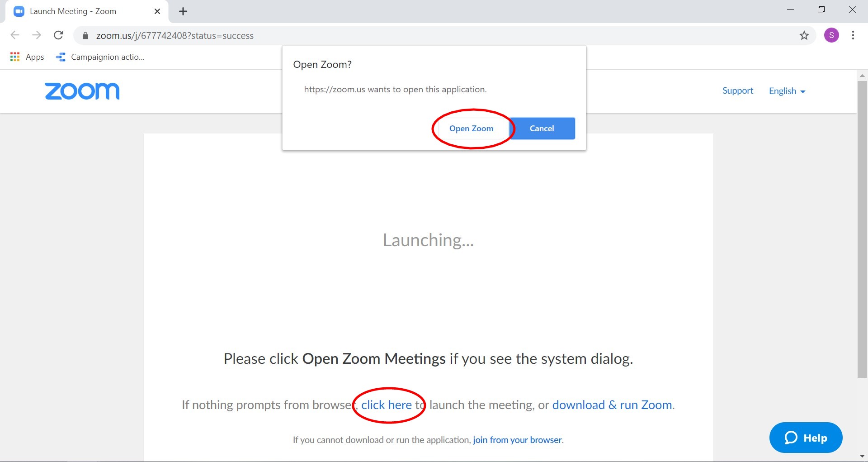The width and height of the screenshot is (868, 462).
Task: Click the Apps grid icon
Action: click(14, 57)
